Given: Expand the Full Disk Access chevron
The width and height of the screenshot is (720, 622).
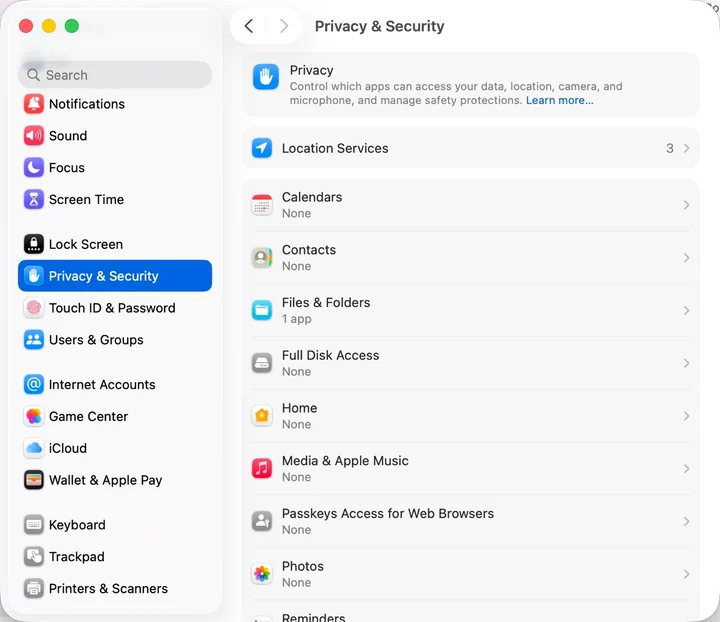Looking at the screenshot, I should tap(686, 363).
